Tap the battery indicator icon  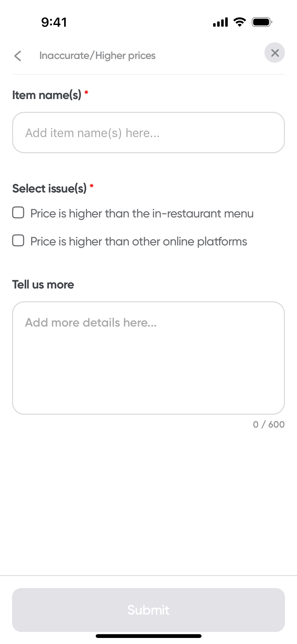click(262, 22)
